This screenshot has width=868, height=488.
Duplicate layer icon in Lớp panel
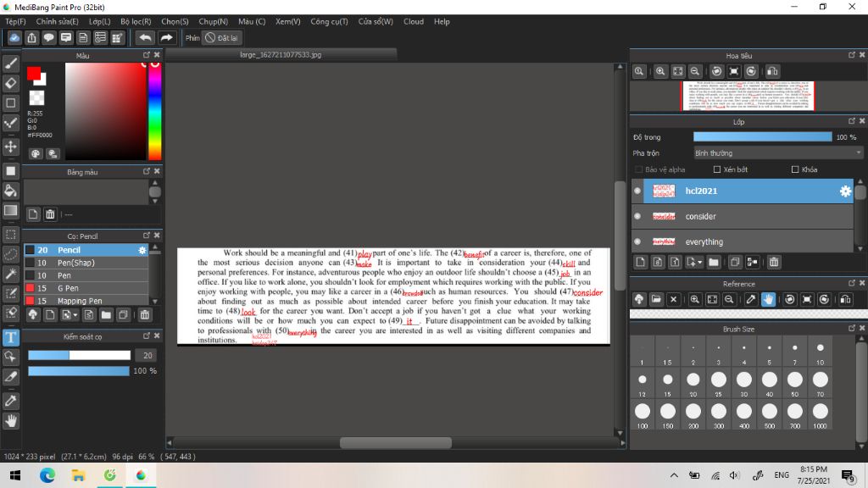(735, 262)
